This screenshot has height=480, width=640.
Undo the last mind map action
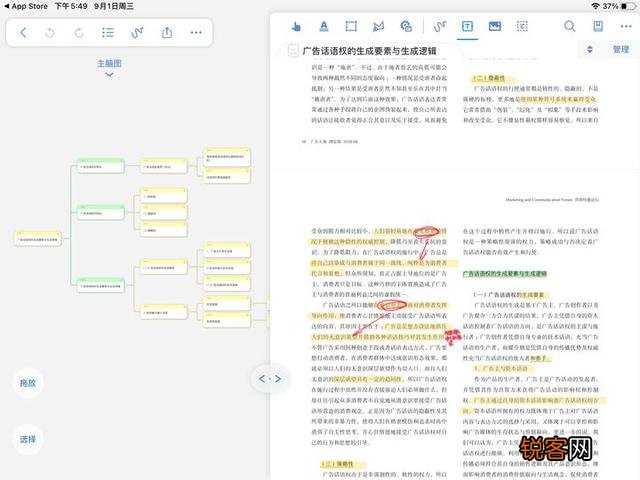pyautogui.click(x=50, y=33)
